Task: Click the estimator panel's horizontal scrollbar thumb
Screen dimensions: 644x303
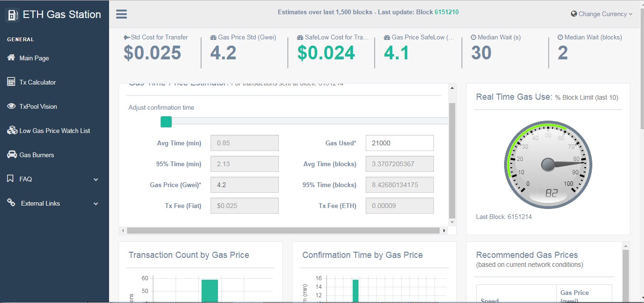Action: click(x=284, y=230)
